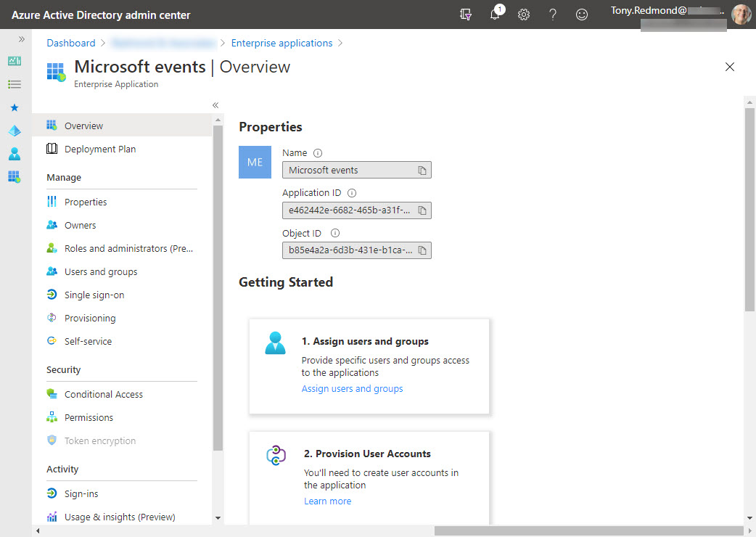The image size is (756, 537).
Task: Copy the Object ID value
Action: 422,250
